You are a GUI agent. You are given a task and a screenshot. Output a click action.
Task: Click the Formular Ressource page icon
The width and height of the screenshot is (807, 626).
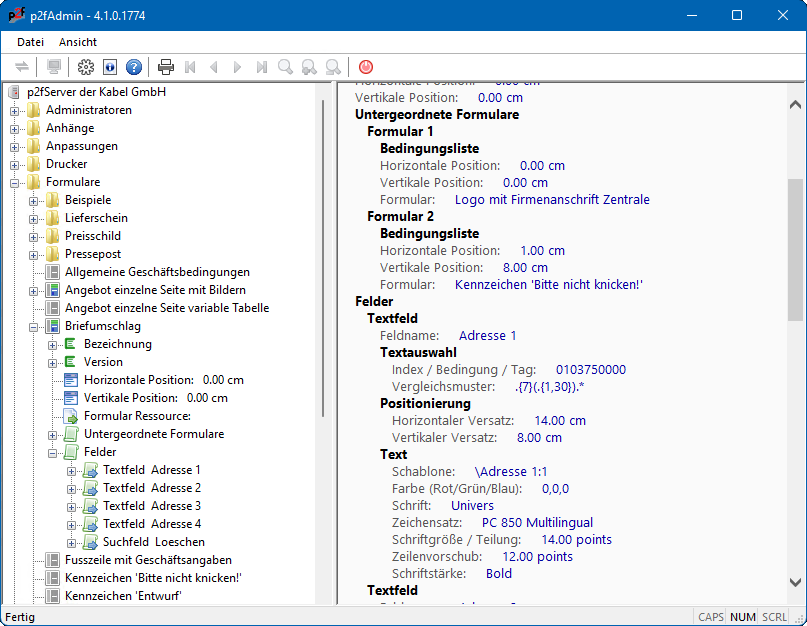[x=71, y=416]
